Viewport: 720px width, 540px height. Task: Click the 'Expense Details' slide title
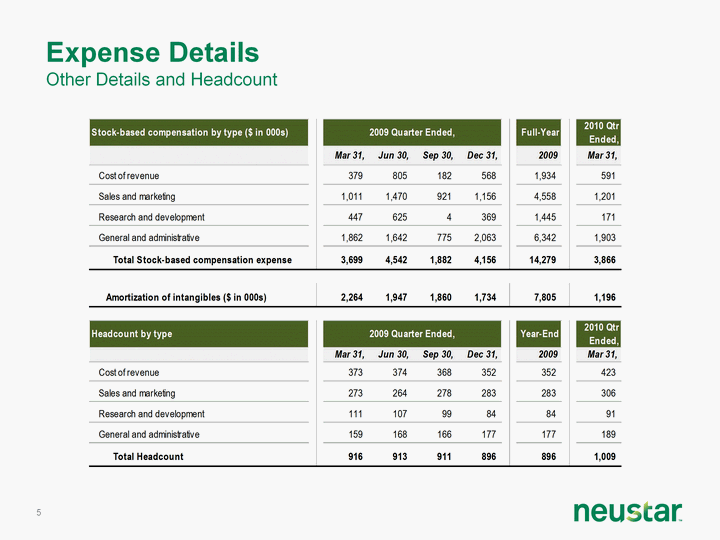[x=152, y=52]
